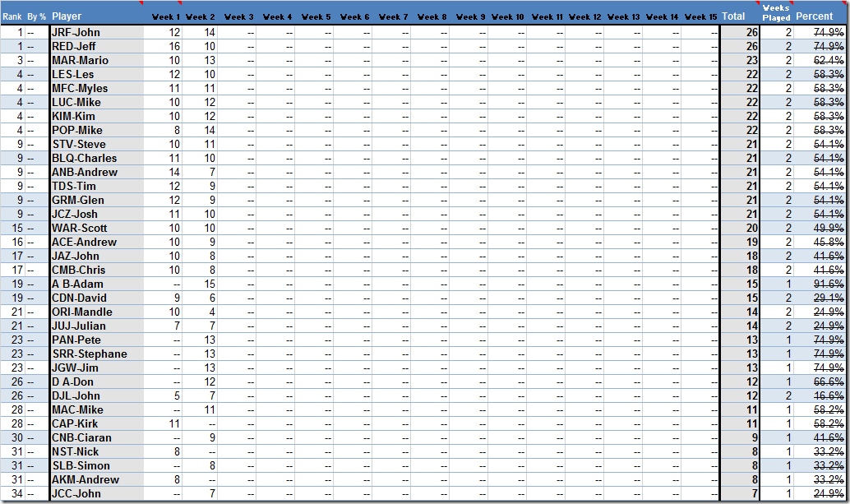Select the Week 10 column header
This screenshot has width=850, height=504.
coord(508,16)
